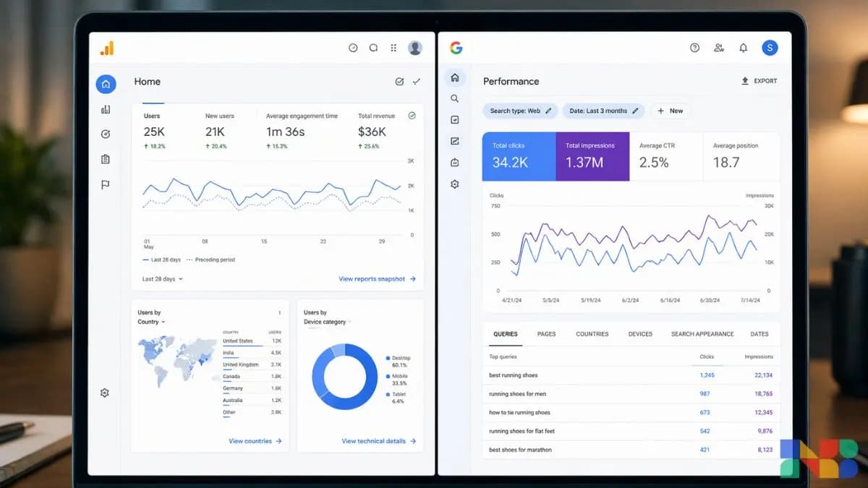The width and height of the screenshot is (868, 488).
Task: Open home icon in Search Console sidebar
Action: click(454, 77)
